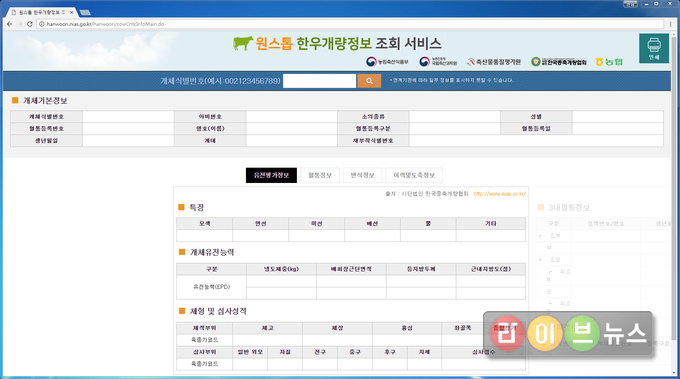Click the 혈통등록일 table label
Image resolution: width=680 pixels, height=379 pixels.
pos(536,129)
